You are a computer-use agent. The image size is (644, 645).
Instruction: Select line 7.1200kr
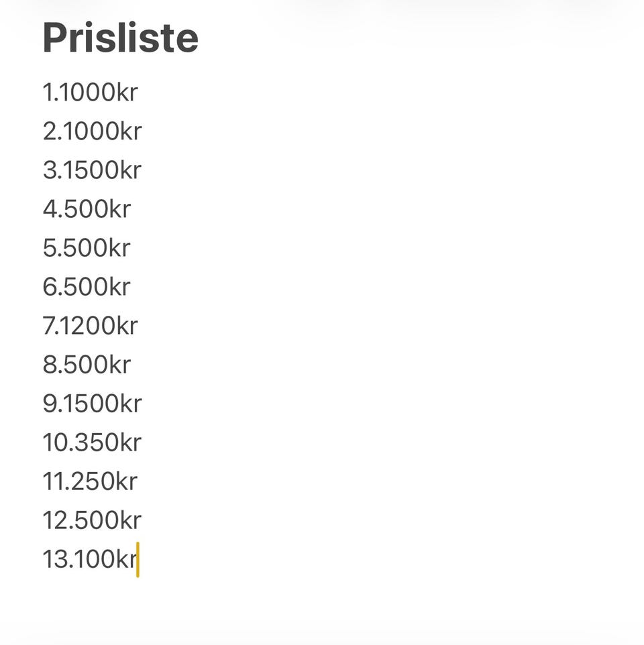90,325
